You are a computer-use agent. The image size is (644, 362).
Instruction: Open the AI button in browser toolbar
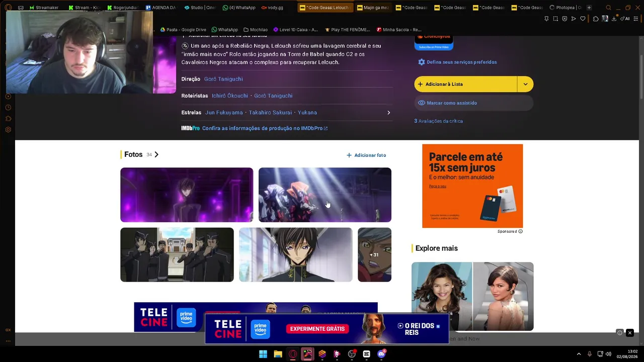pos(625,19)
